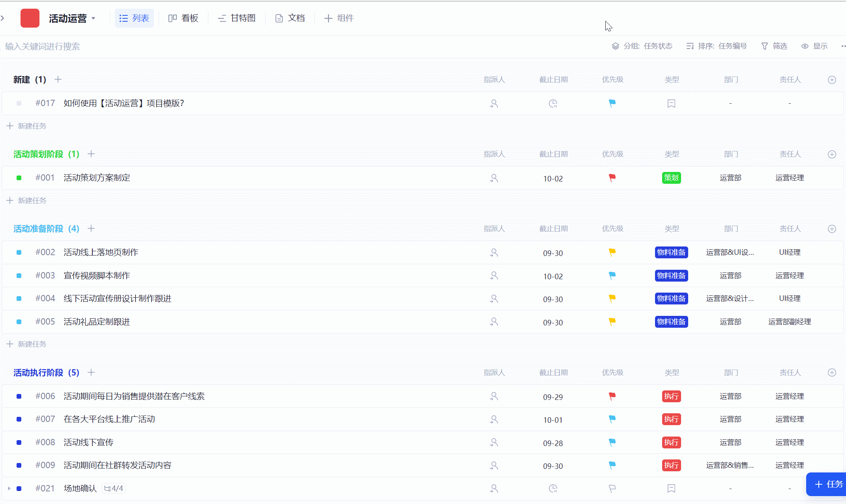This screenshot has width=846, height=504.
Task: Click the keyword search input field
Action: 43,47
